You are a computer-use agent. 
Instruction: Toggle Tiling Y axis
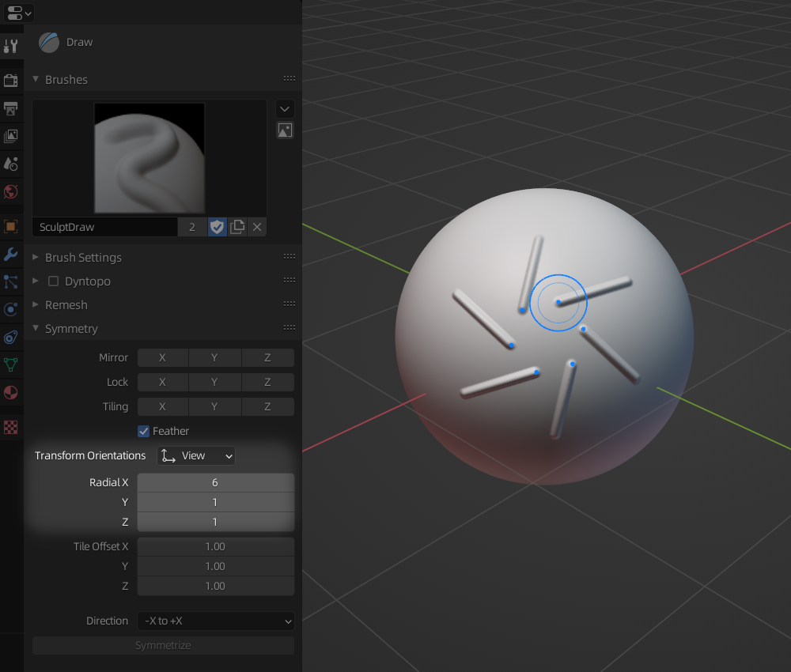[215, 406]
